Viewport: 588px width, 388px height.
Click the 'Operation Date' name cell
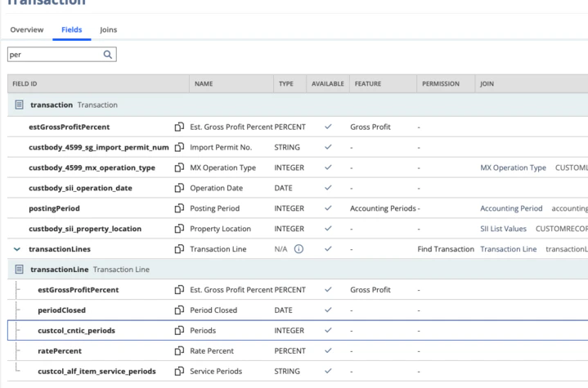(217, 188)
